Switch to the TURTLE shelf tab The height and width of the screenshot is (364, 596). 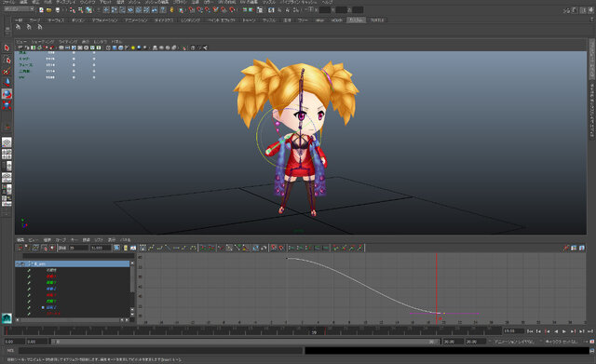pos(376,20)
